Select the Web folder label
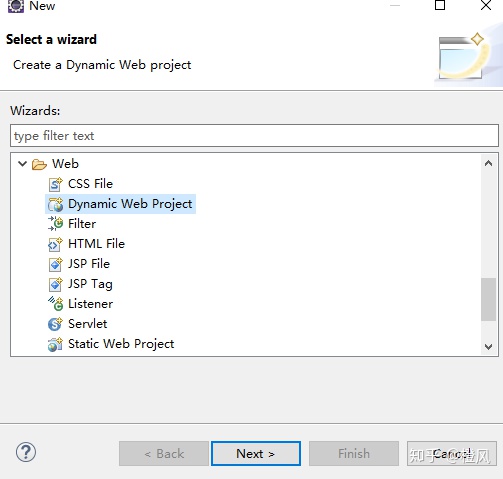This screenshot has height=479, width=503. pyautogui.click(x=65, y=164)
